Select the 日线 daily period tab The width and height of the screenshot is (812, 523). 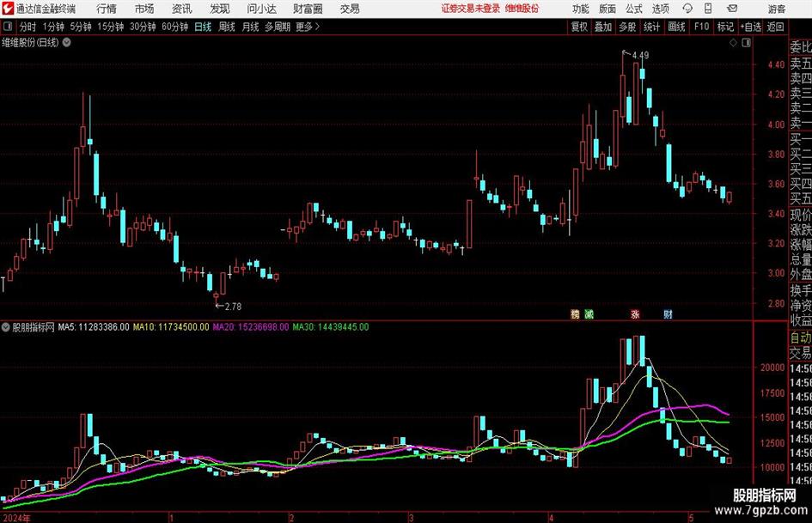[x=203, y=27]
